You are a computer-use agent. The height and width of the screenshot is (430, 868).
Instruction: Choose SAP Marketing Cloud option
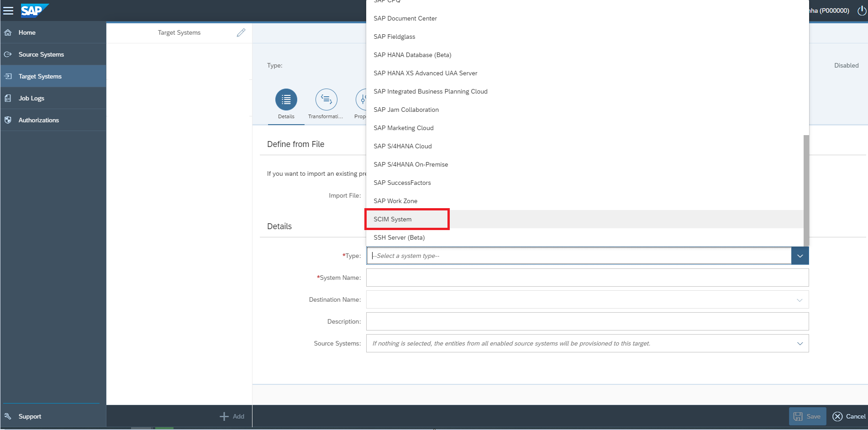[x=585, y=128]
